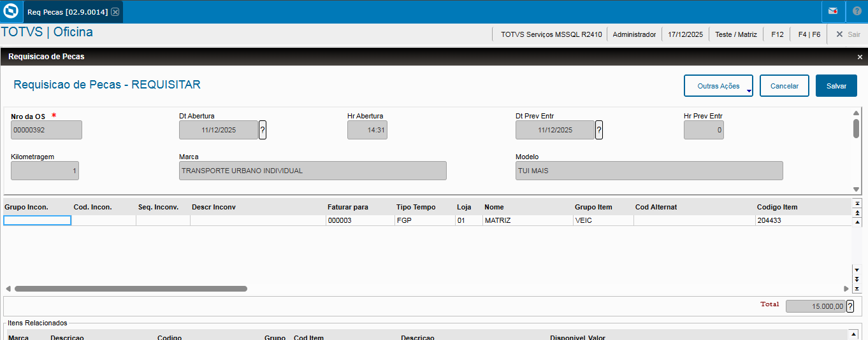868x340 pixels.
Task: Click the Teste / Matriz branch item
Action: tap(736, 34)
